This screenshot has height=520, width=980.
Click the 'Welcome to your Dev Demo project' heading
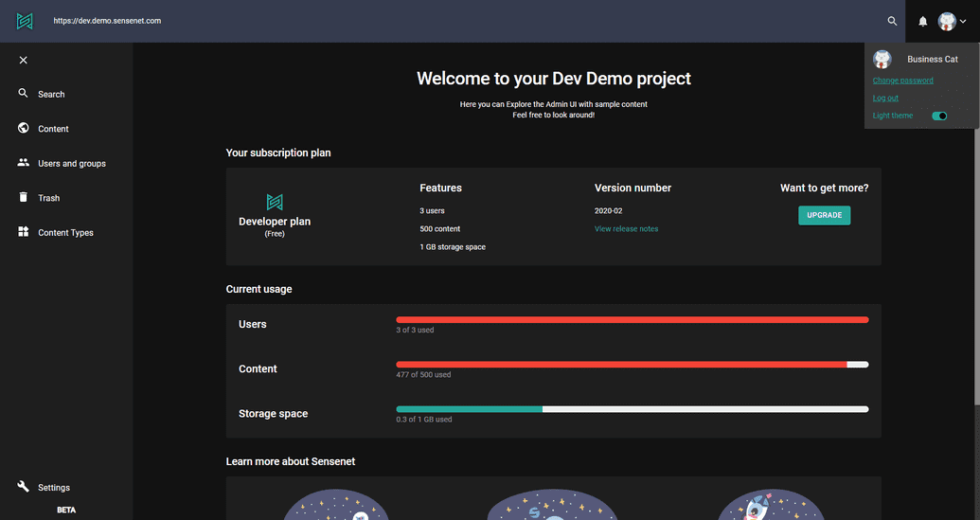pos(554,78)
